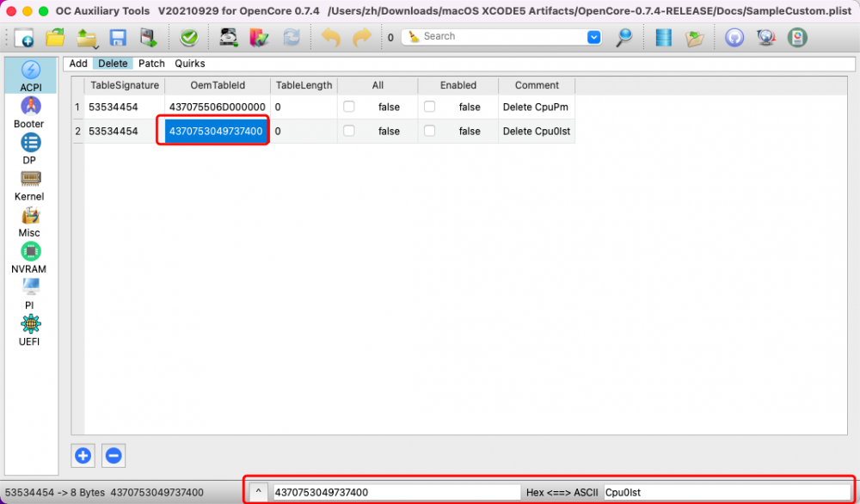Switch to the Patch tab
Screen dimensions: 860x504
(x=151, y=64)
